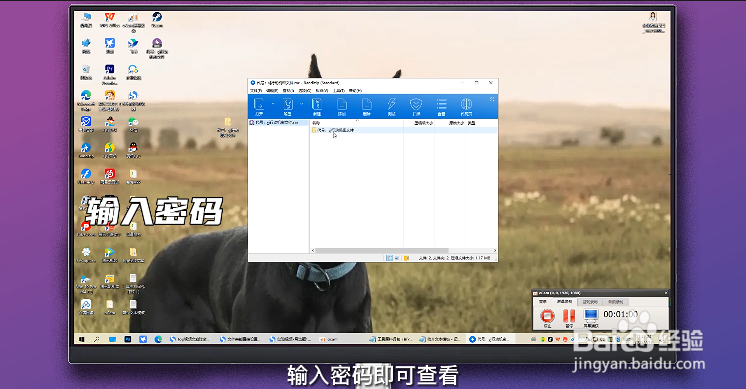This screenshot has height=389, width=746.
Task: Click the Add files toolbar icon
Action: tap(342, 106)
